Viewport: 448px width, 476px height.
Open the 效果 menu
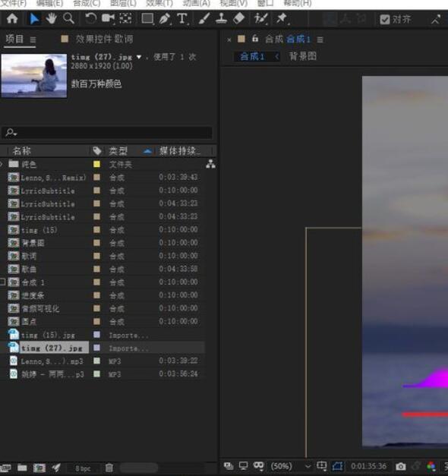pyautogui.click(x=159, y=3)
